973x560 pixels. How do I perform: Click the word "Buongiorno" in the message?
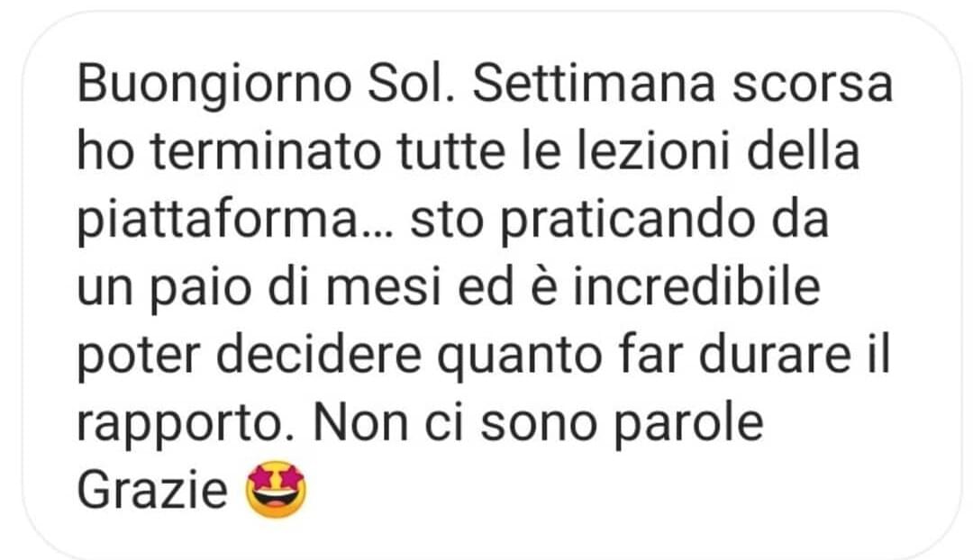click(x=215, y=85)
